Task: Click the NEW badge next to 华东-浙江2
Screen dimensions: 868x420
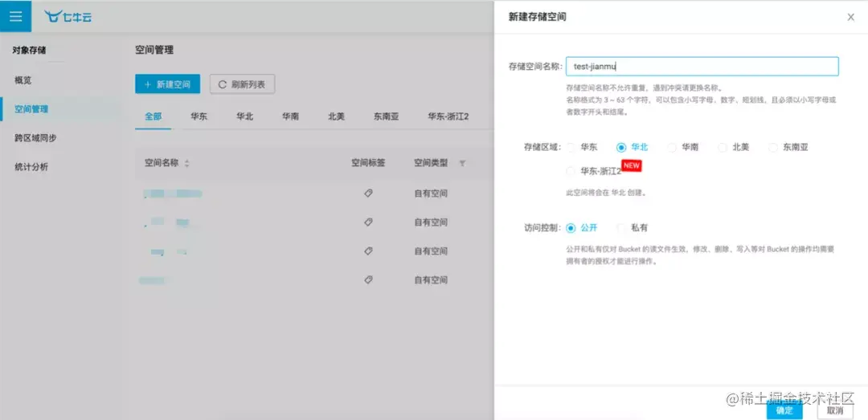Action: tap(631, 165)
